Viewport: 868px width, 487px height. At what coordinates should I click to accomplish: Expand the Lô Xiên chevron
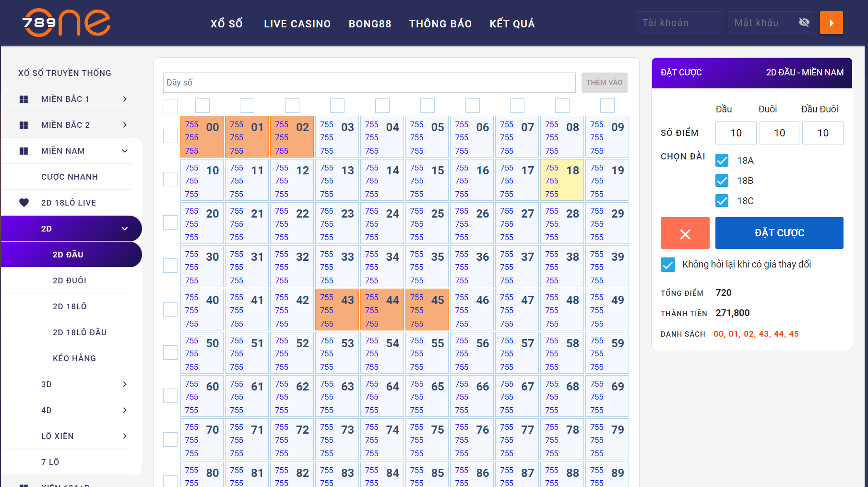[125, 436]
